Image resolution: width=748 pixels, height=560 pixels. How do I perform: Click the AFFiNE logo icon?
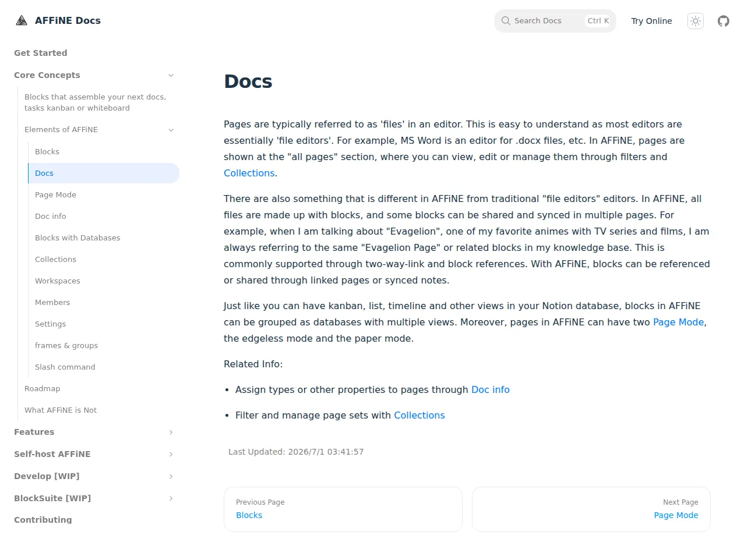pos(22,21)
